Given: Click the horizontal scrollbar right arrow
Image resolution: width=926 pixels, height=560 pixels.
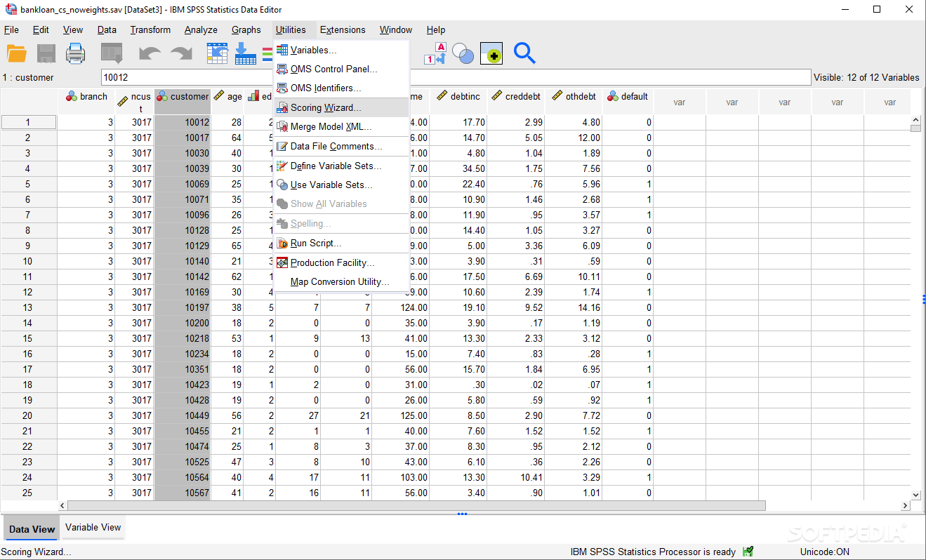Looking at the screenshot, I should (904, 505).
